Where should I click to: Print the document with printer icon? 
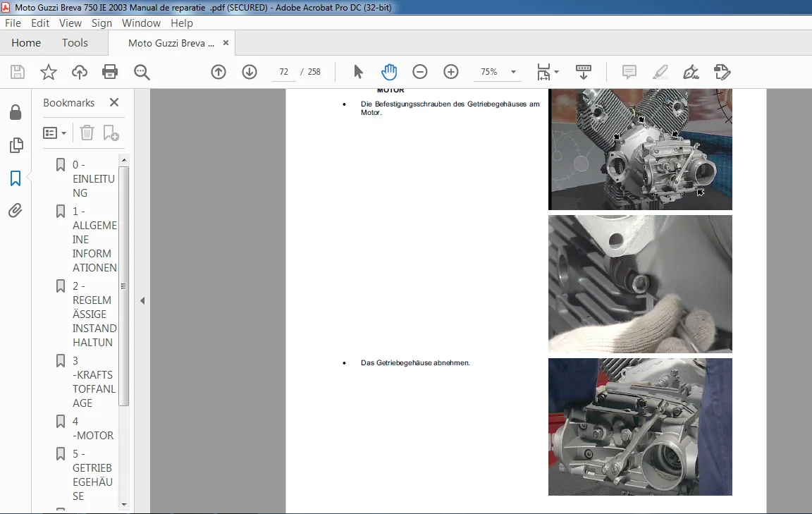tap(110, 72)
